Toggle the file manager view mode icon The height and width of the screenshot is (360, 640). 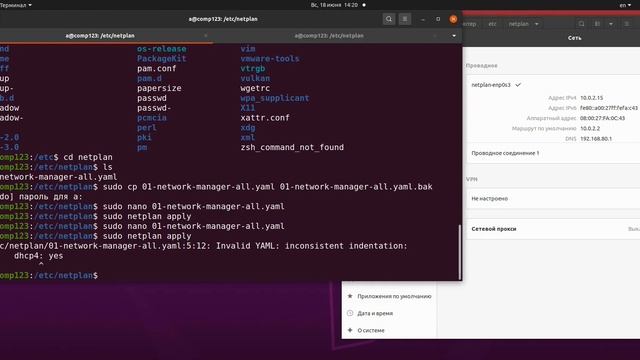(597, 24)
